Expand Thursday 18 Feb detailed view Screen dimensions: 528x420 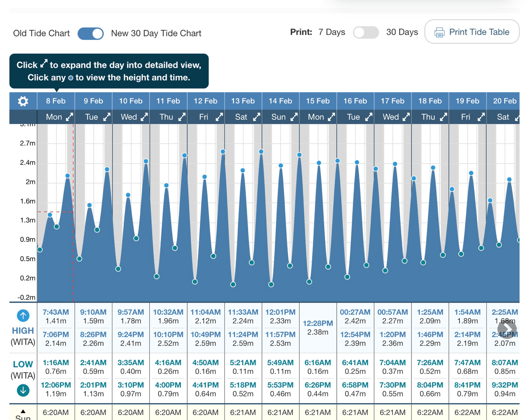(x=444, y=117)
